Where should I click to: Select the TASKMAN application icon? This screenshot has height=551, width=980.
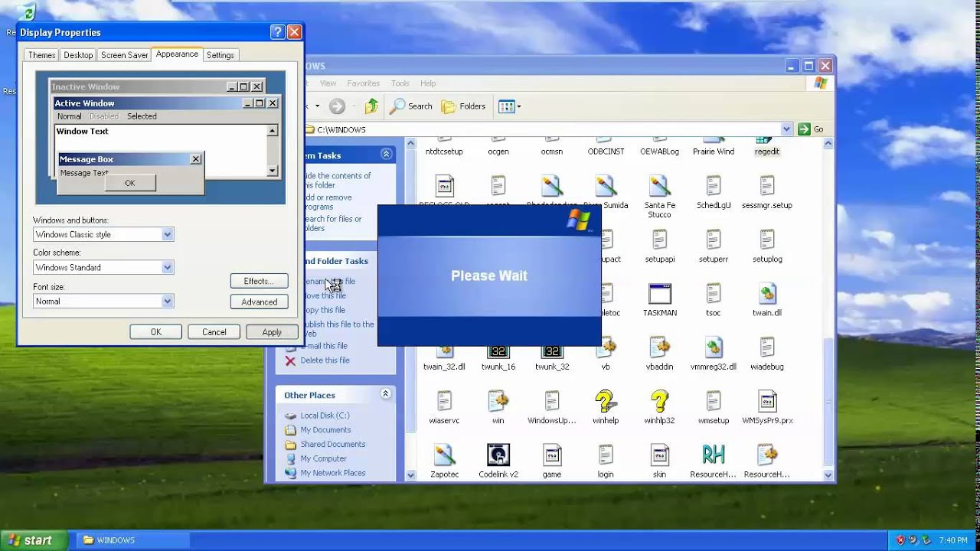click(x=659, y=294)
